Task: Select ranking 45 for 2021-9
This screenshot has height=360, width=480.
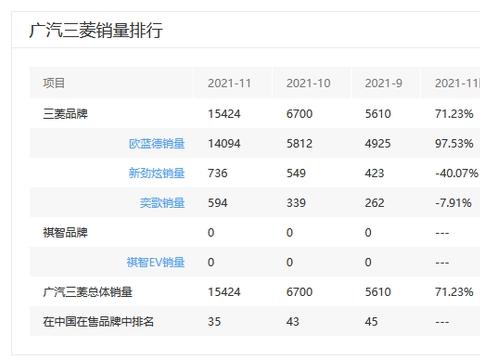Action: (371, 322)
